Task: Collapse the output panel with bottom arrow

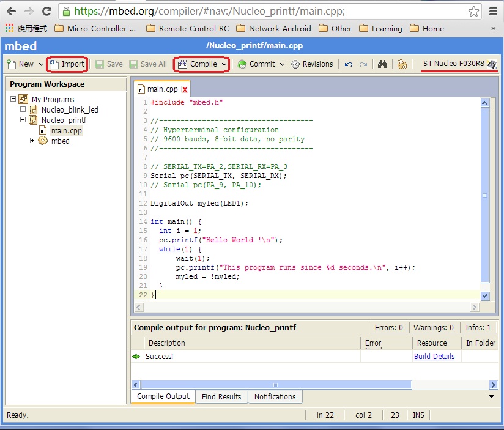Action: [x=492, y=396]
